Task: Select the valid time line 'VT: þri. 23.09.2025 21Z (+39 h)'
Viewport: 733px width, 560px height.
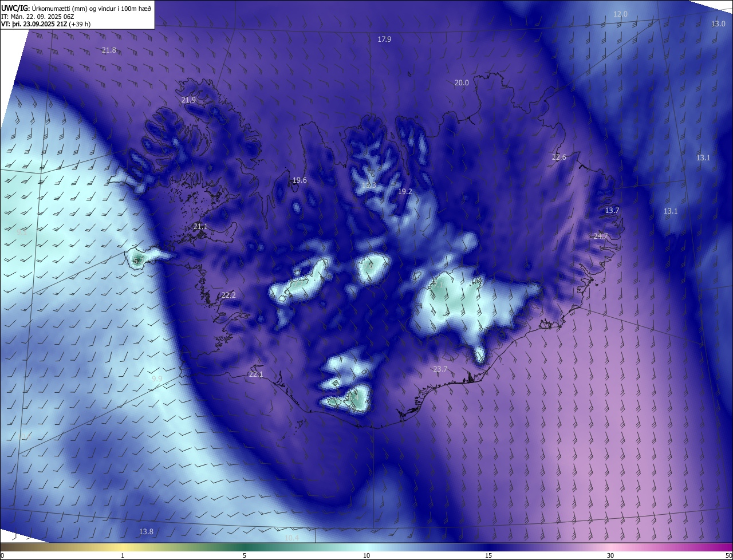Action: 46,25
